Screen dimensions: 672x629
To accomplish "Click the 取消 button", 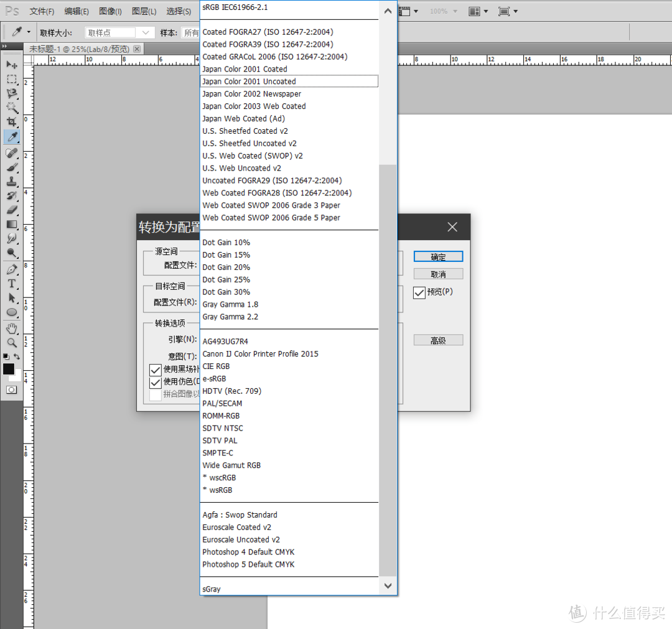I will 438,274.
